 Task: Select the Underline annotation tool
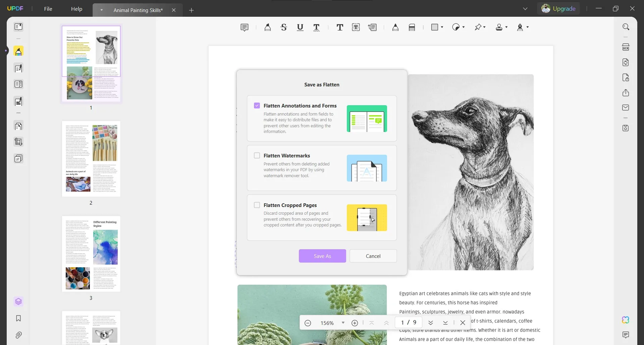tap(300, 27)
